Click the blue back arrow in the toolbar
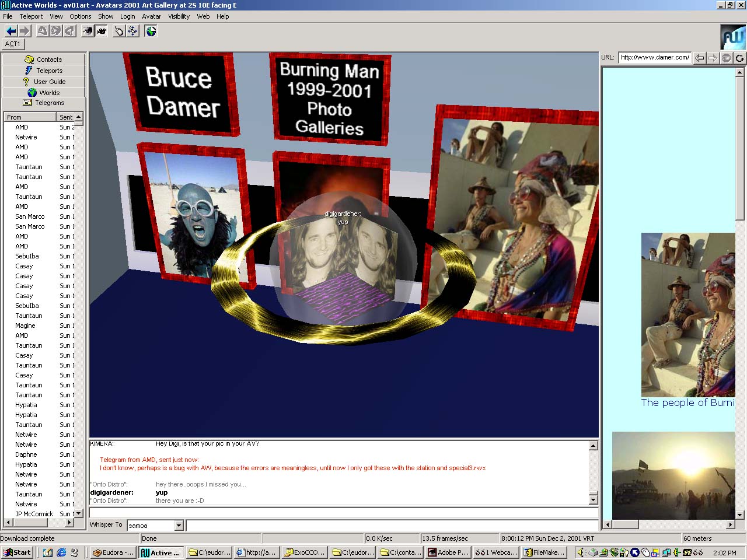Viewport: 747px width, 560px height. tap(11, 31)
